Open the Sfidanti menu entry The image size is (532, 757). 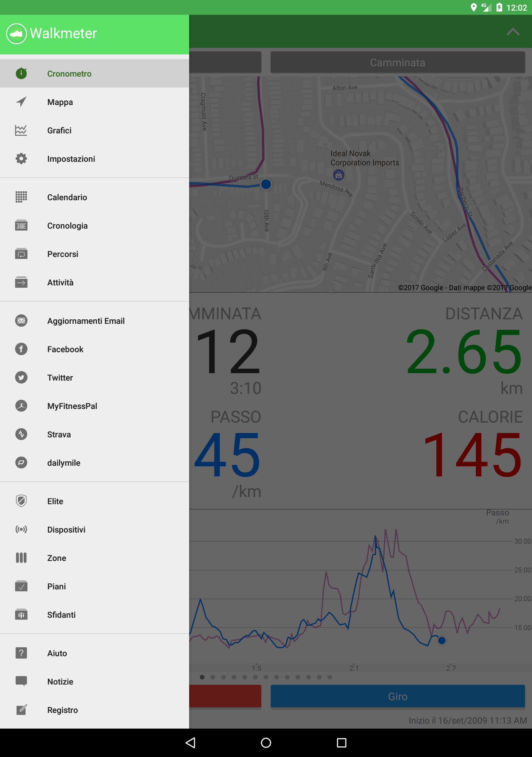pyautogui.click(x=95, y=614)
